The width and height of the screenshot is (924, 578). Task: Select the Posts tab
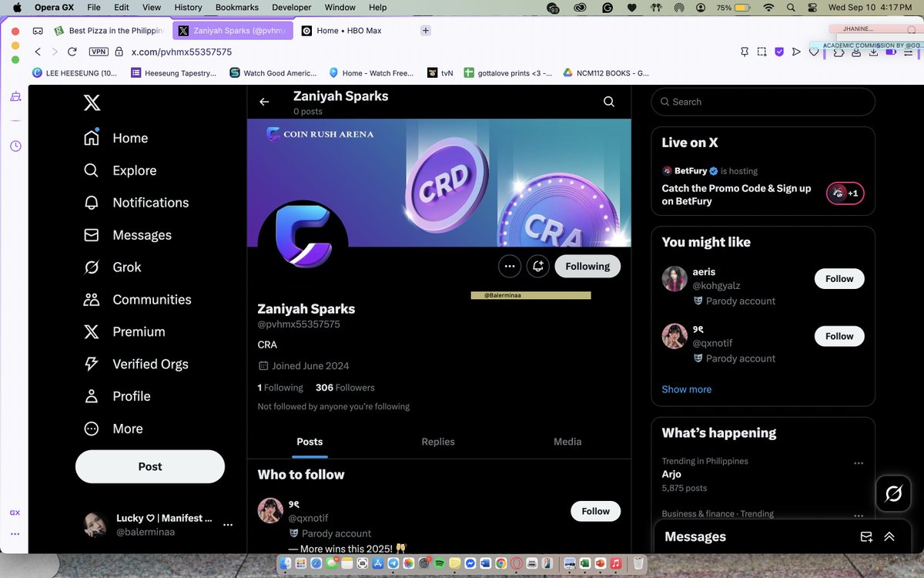310,442
